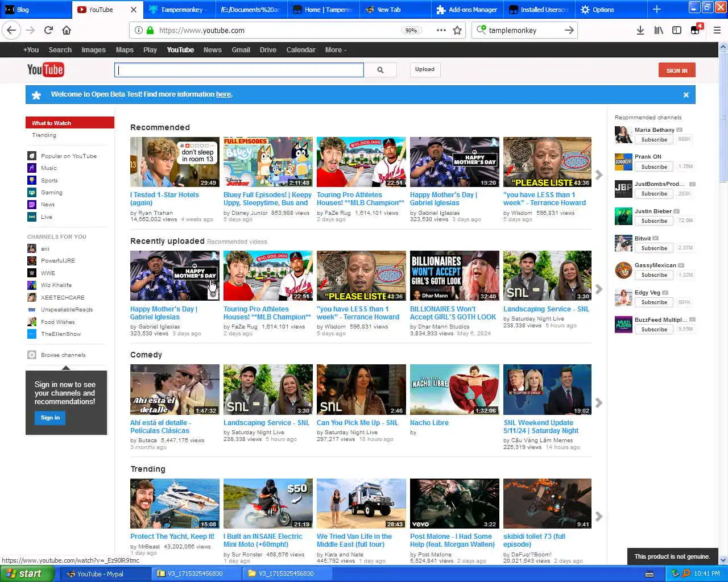Expand the More dropdown in top bar
Image resolution: width=728 pixels, height=582 pixels.
click(336, 50)
